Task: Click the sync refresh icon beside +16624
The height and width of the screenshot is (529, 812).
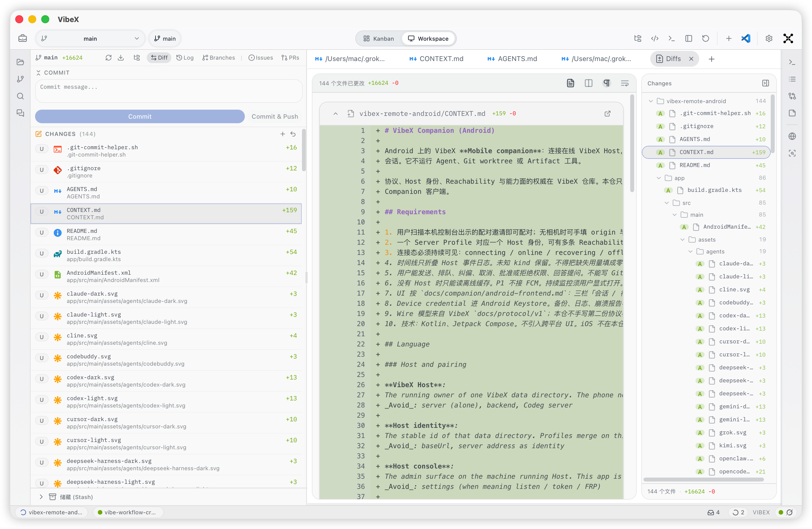Action: click(109, 58)
